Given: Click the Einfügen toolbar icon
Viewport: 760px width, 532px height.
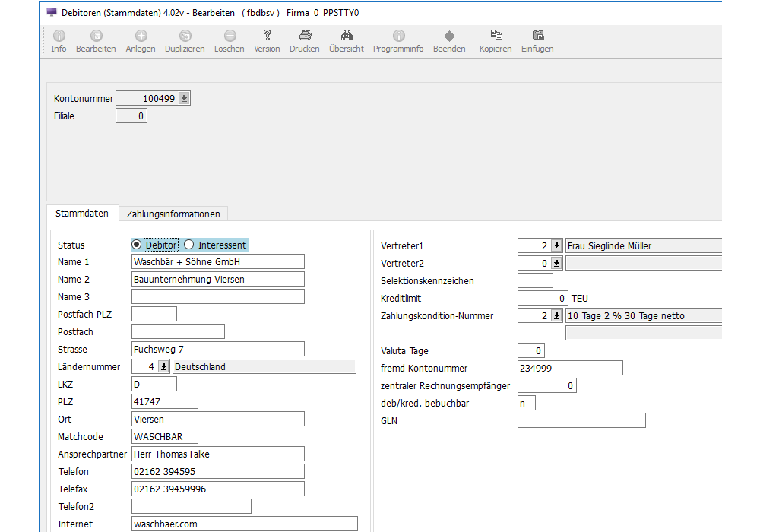Looking at the screenshot, I should 537,36.
